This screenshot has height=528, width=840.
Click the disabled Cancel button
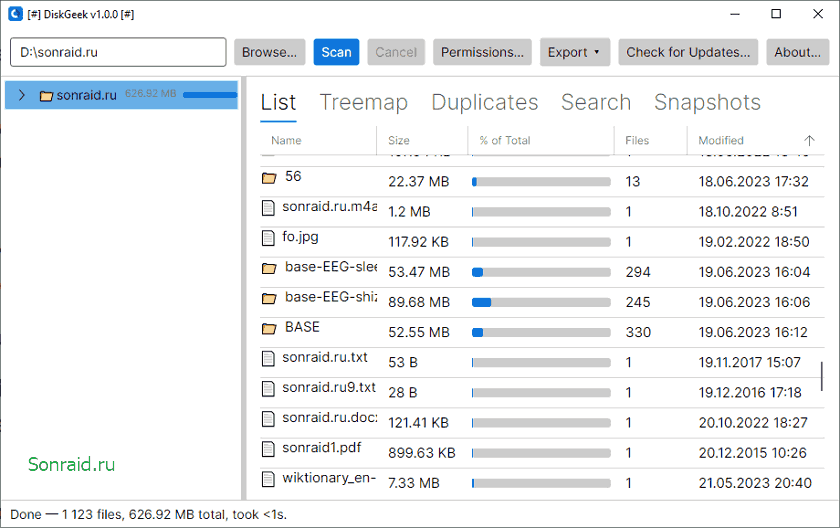[396, 52]
